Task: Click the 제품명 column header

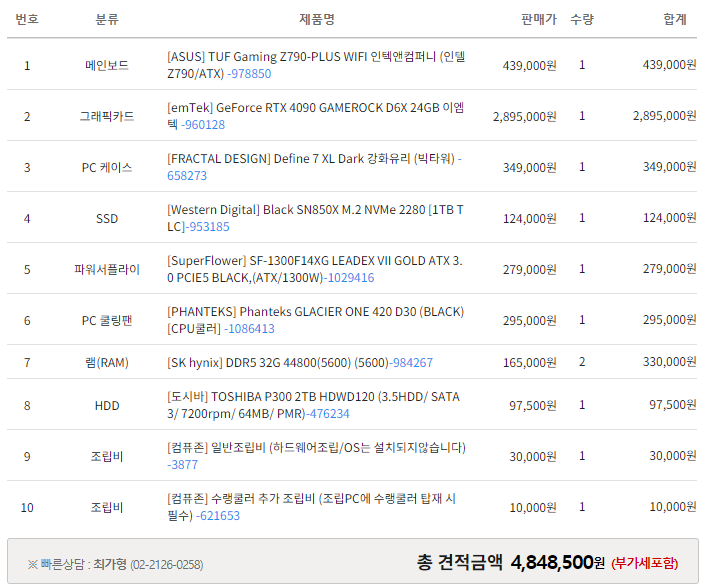Action: 317,19
